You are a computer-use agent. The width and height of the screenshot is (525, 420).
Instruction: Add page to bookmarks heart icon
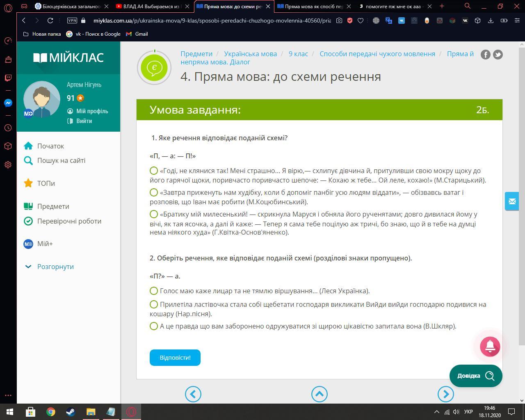[x=361, y=21]
